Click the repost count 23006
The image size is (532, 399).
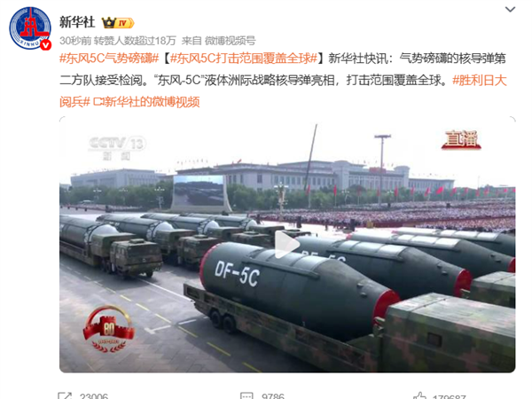94,396
